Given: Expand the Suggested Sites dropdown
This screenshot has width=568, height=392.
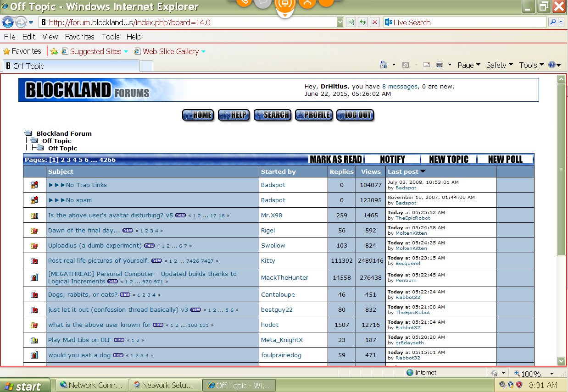Looking at the screenshot, I should [126, 51].
